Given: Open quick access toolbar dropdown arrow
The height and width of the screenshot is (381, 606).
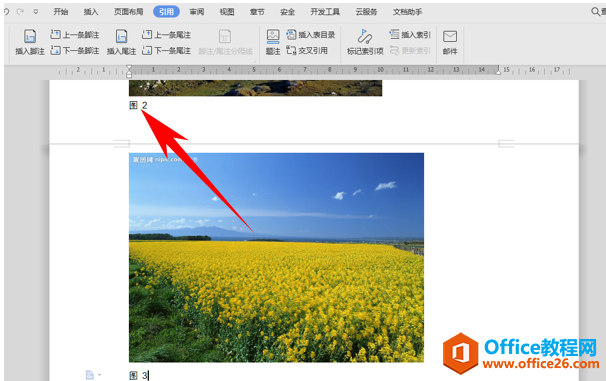Looking at the screenshot, I should (x=36, y=12).
